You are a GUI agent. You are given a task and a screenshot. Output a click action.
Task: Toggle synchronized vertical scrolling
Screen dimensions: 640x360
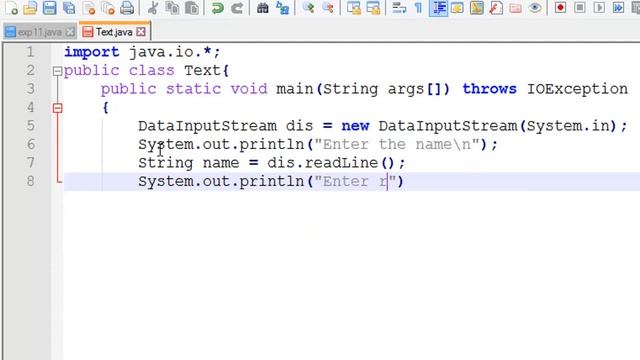click(353, 8)
